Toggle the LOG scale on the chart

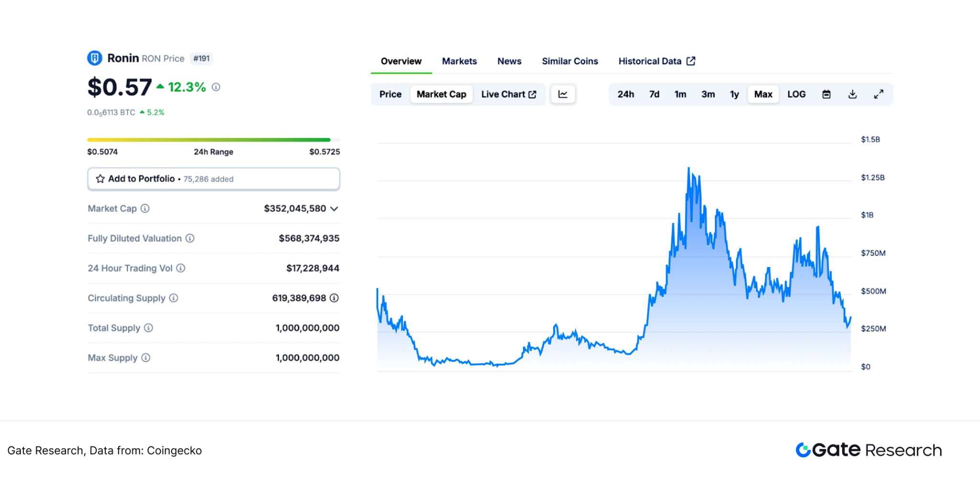(797, 94)
